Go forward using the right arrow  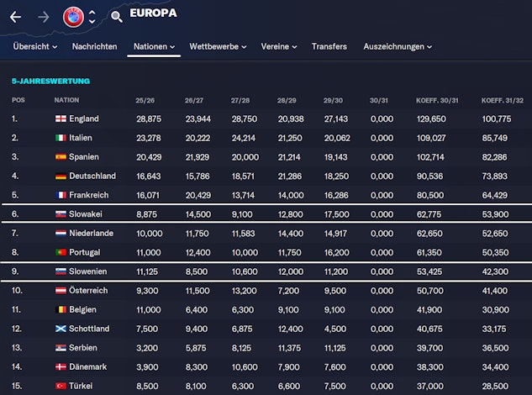point(44,16)
